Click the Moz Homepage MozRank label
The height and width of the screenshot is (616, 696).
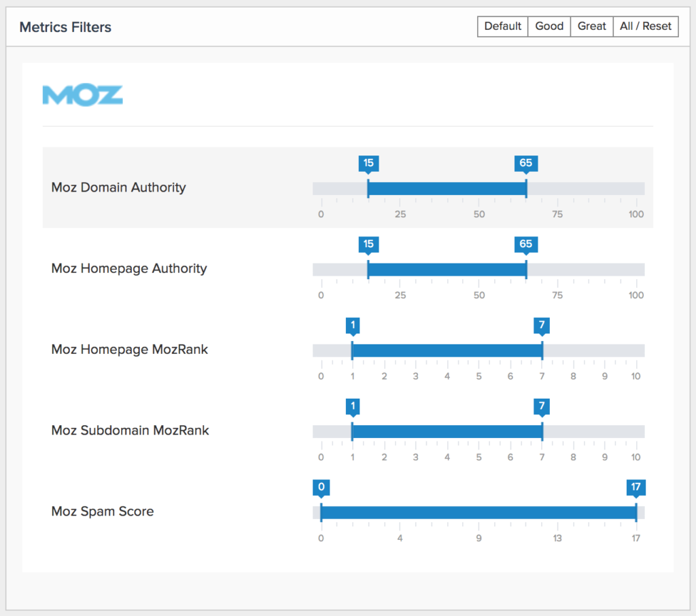click(130, 350)
